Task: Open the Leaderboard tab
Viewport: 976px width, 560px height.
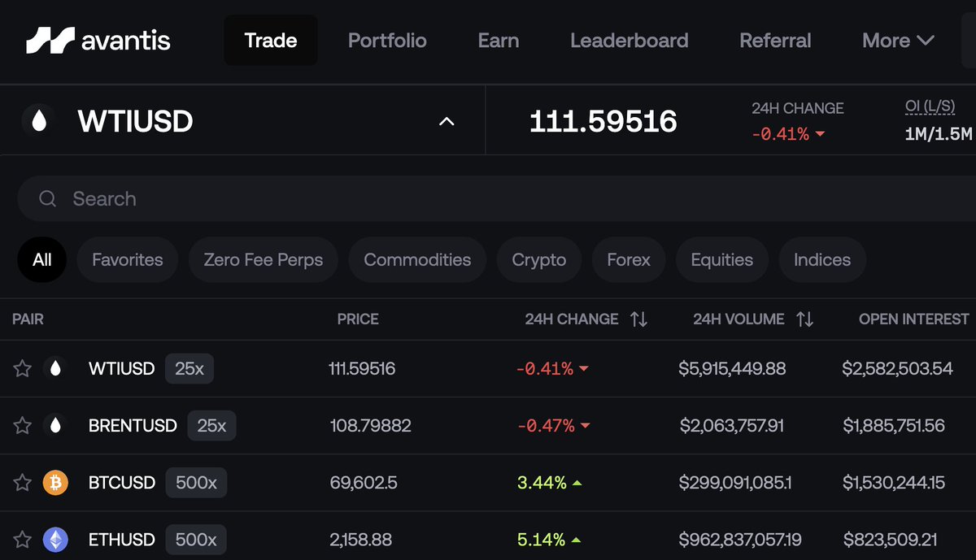Action: 630,40
